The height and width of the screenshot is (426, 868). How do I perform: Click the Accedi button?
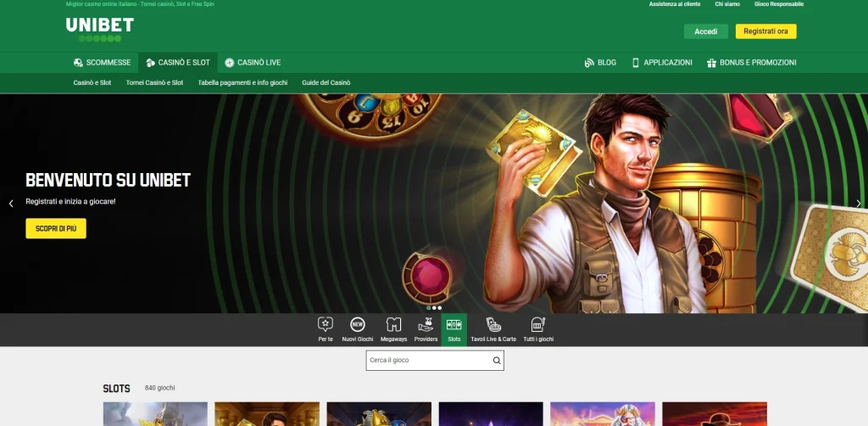706,31
